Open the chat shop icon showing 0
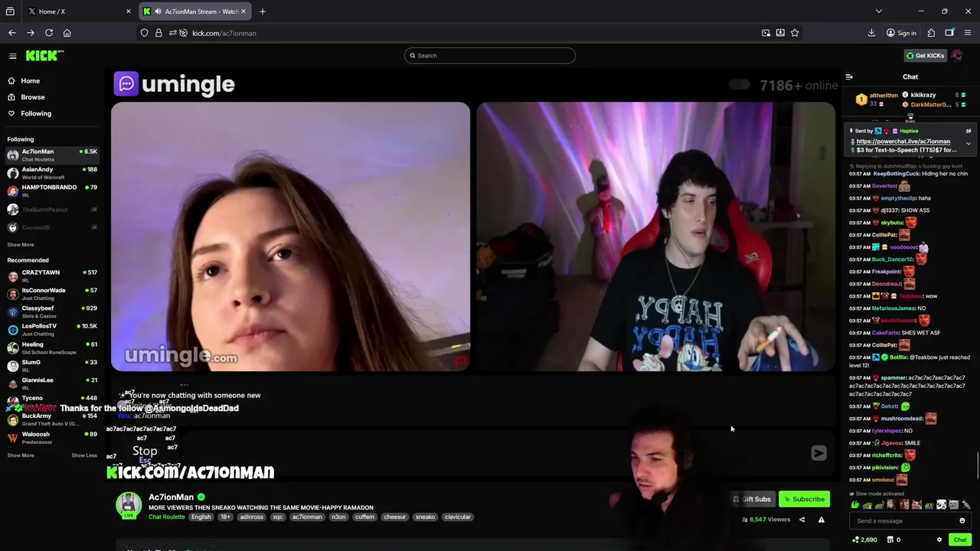 point(893,540)
